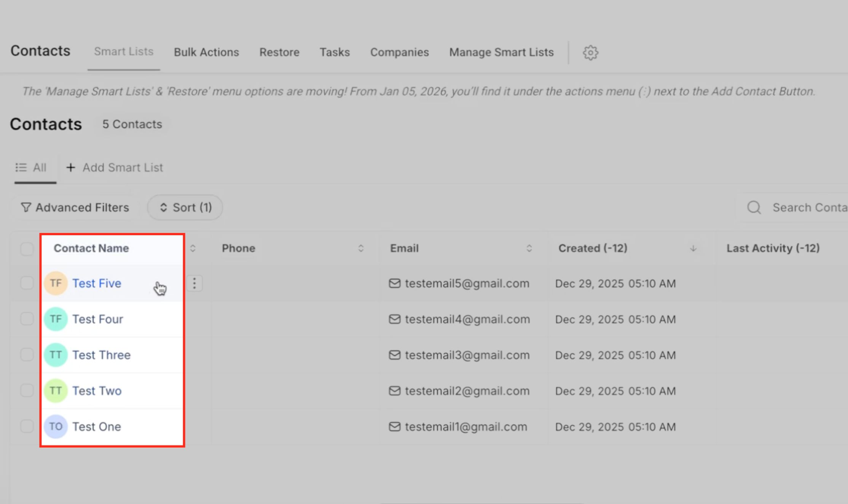Image resolution: width=848 pixels, height=504 pixels.
Task: Open contacts settings gear icon
Action: [x=590, y=53]
